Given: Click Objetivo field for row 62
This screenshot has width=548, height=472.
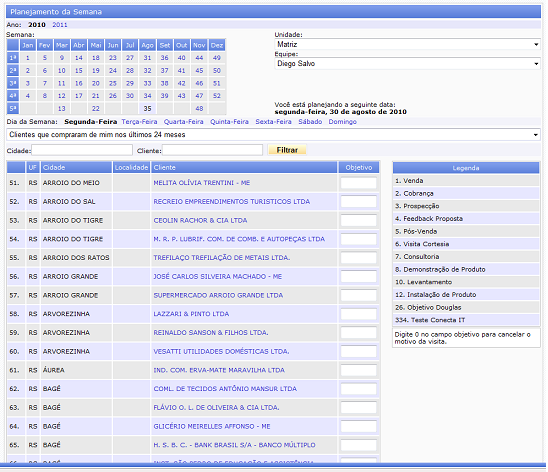Looking at the screenshot, I should [359, 389].
